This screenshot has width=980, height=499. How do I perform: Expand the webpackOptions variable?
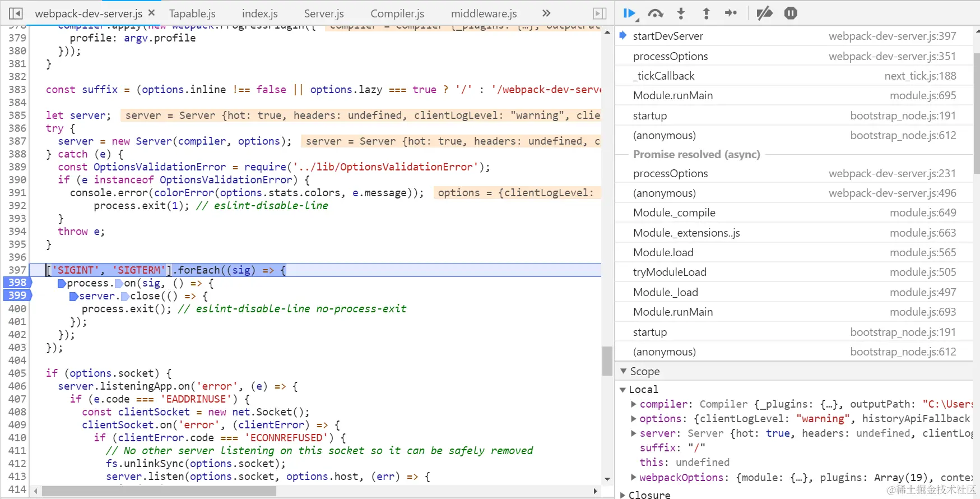click(x=633, y=478)
